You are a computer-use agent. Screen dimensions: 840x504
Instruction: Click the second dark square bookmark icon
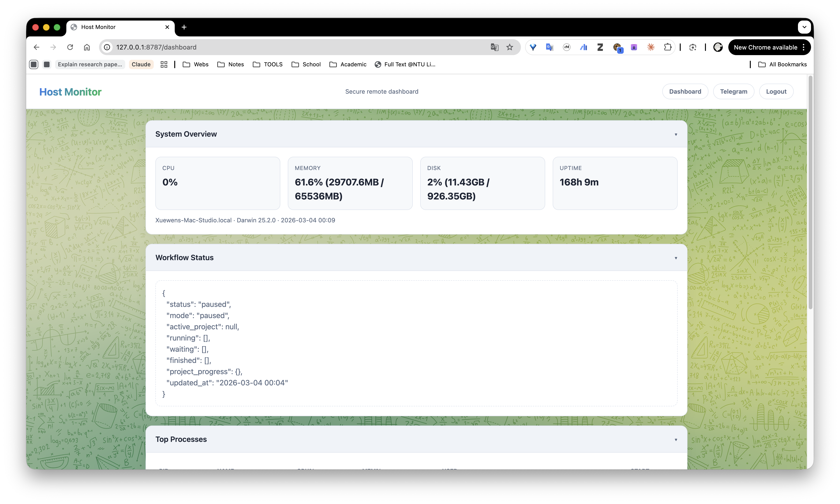coord(47,64)
